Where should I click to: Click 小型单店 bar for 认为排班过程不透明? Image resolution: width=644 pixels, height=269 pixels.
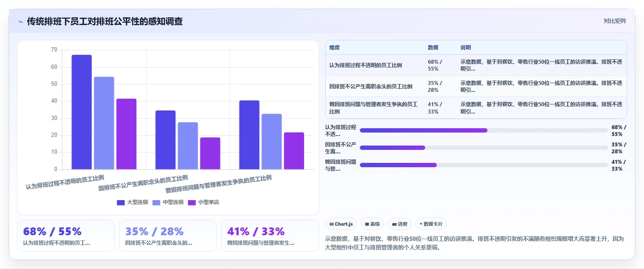[126, 134]
